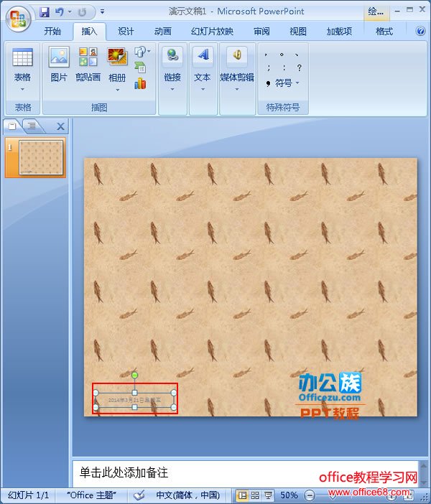Click the top-middle textbox resize handle

pyautogui.click(x=135, y=393)
